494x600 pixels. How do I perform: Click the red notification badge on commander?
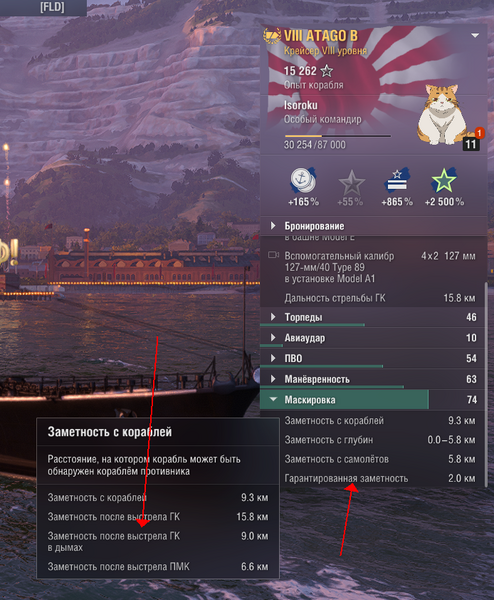(x=479, y=132)
